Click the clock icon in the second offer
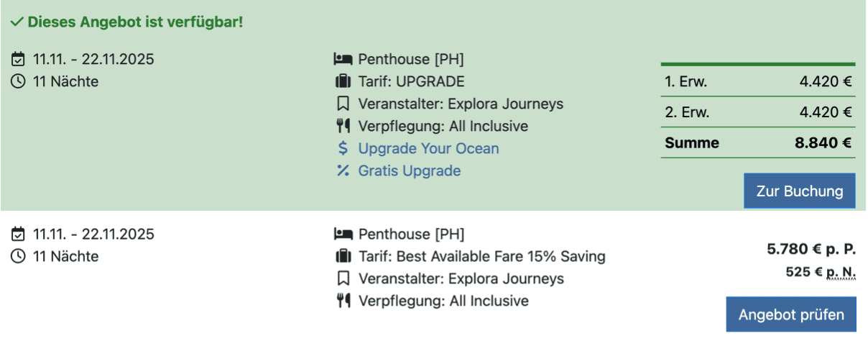This screenshot has width=868, height=341. click(x=19, y=256)
